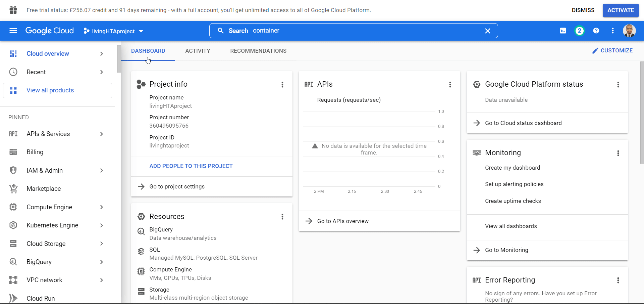Viewport: 644px width, 304px height.
Task: Dismiss the free trial banner
Action: [x=583, y=10]
